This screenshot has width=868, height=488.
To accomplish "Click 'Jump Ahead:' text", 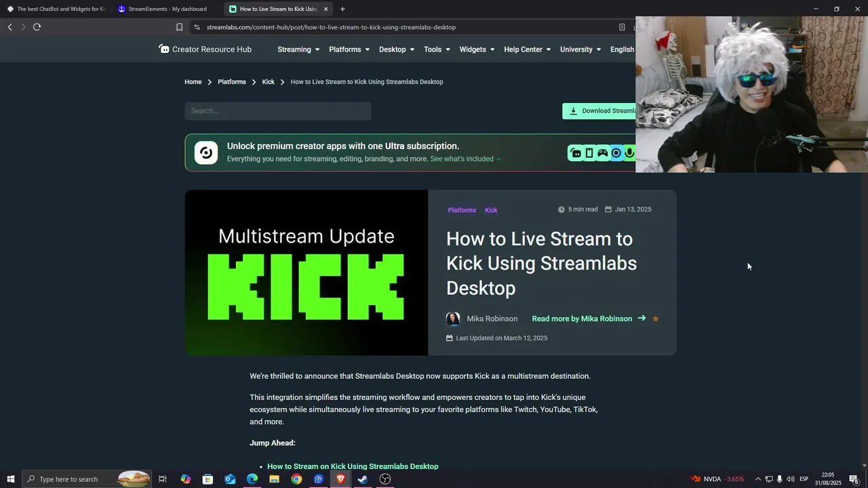I will point(273,443).
